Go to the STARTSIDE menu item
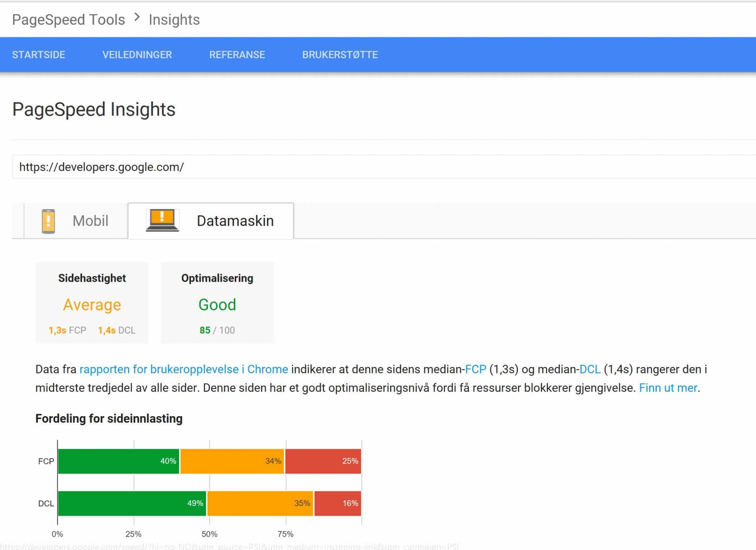Image resolution: width=756 pixels, height=550 pixels. coord(38,55)
